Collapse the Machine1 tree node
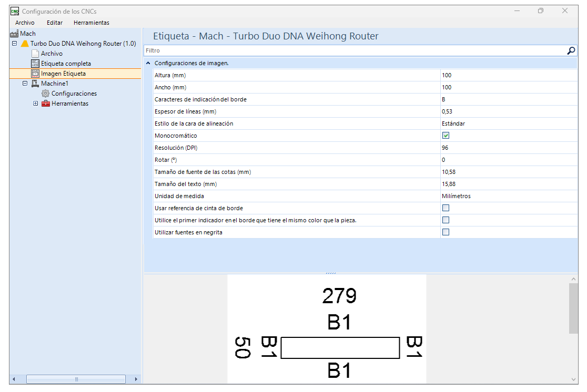The image size is (587, 392). pyautogui.click(x=25, y=84)
